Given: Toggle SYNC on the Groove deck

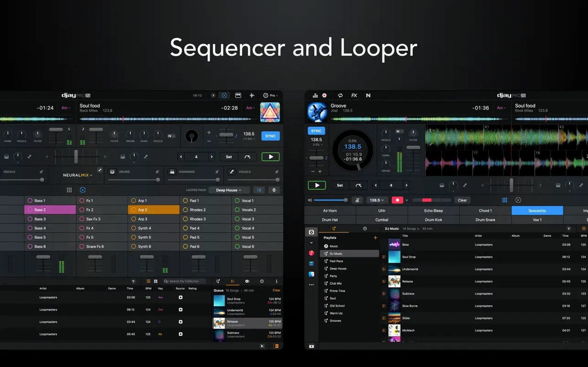Looking at the screenshot, I should (x=316, y=131).
